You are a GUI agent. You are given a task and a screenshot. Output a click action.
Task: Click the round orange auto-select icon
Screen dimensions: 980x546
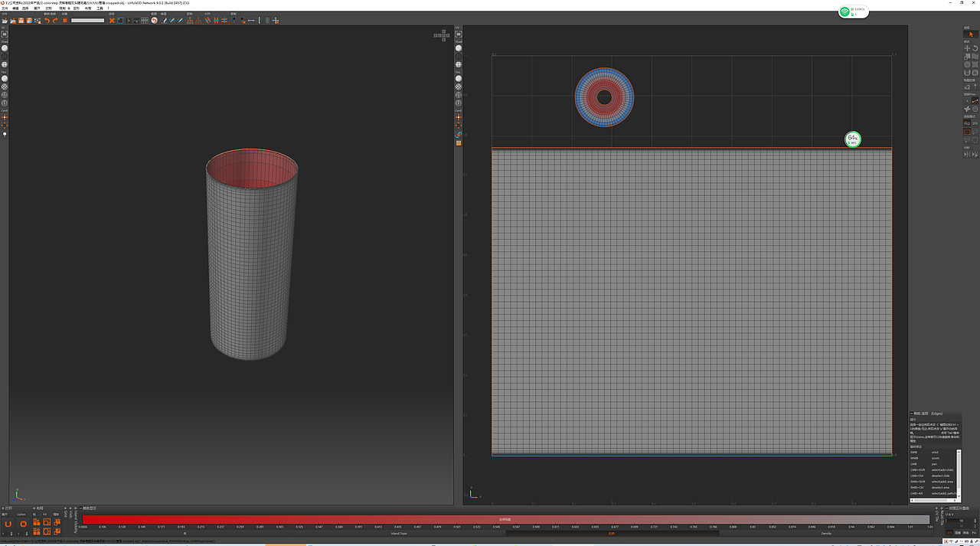[154, 21]
